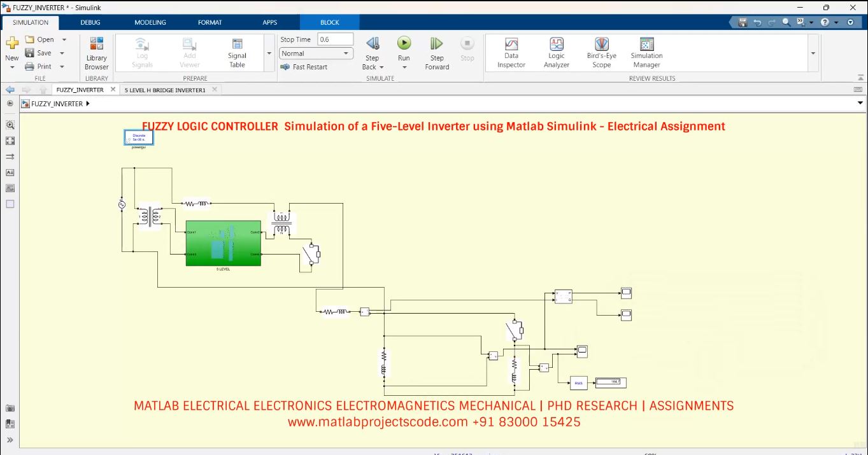Screen dimensions: 868x455
Task: Expand the Step Back options dropdown
Action: point(380,67)
